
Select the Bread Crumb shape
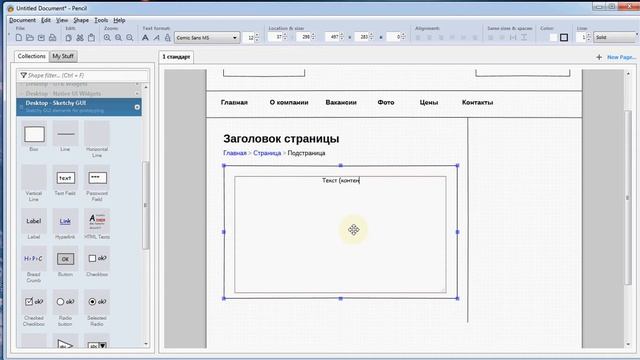pos(34,264)
